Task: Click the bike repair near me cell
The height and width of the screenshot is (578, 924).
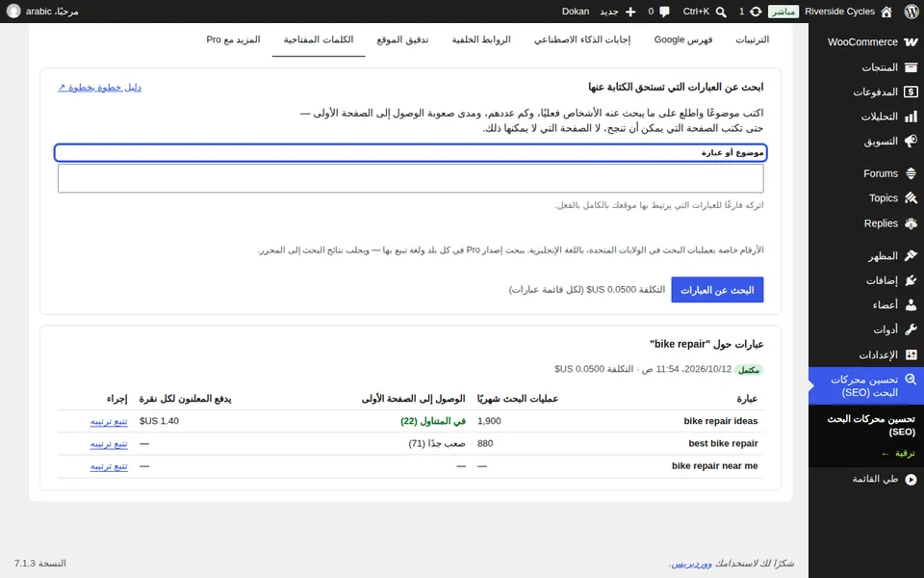Action: click(714, 466)
